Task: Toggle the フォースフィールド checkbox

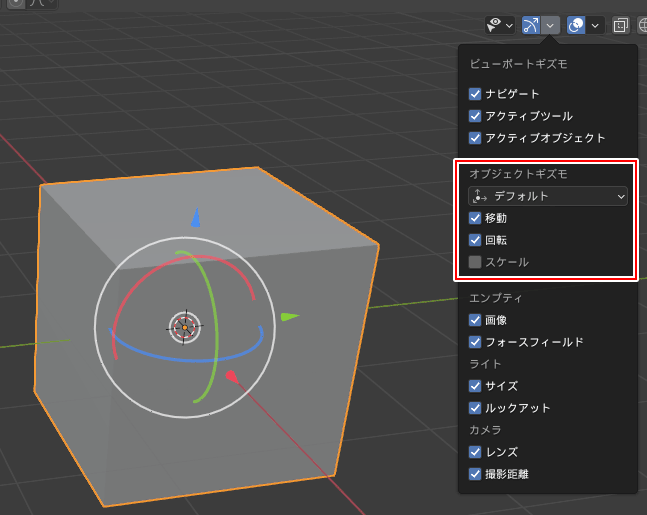Action: point(476,342)
